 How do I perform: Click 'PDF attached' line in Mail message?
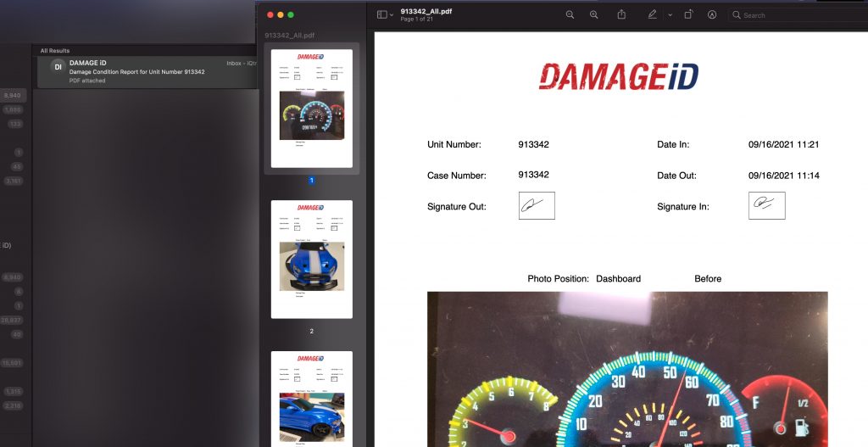tap(87, 81)
